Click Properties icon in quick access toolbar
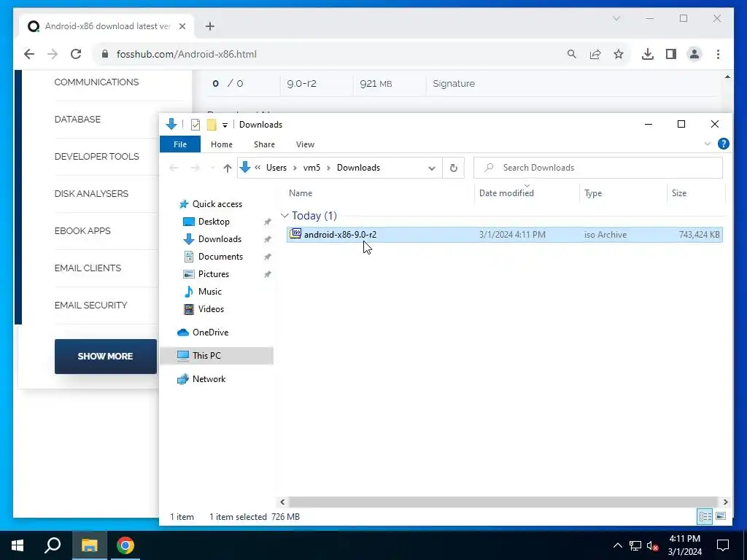 pos(196,125)
